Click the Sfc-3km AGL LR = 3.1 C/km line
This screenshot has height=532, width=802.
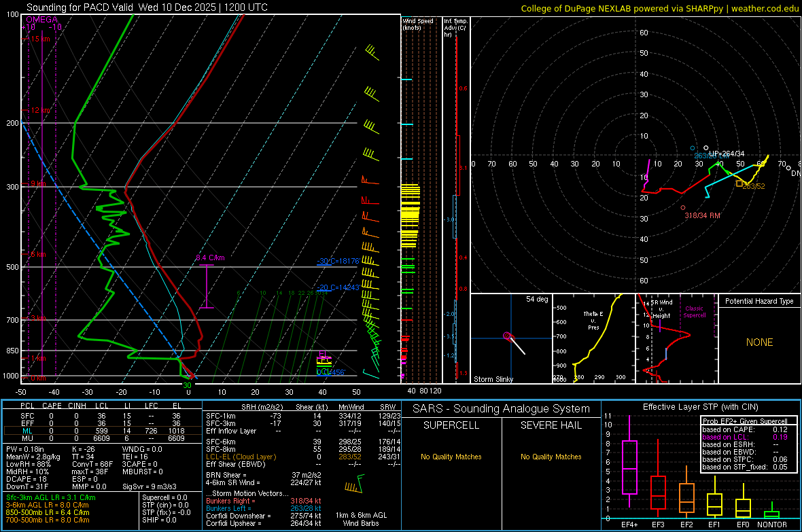(51, 498)
